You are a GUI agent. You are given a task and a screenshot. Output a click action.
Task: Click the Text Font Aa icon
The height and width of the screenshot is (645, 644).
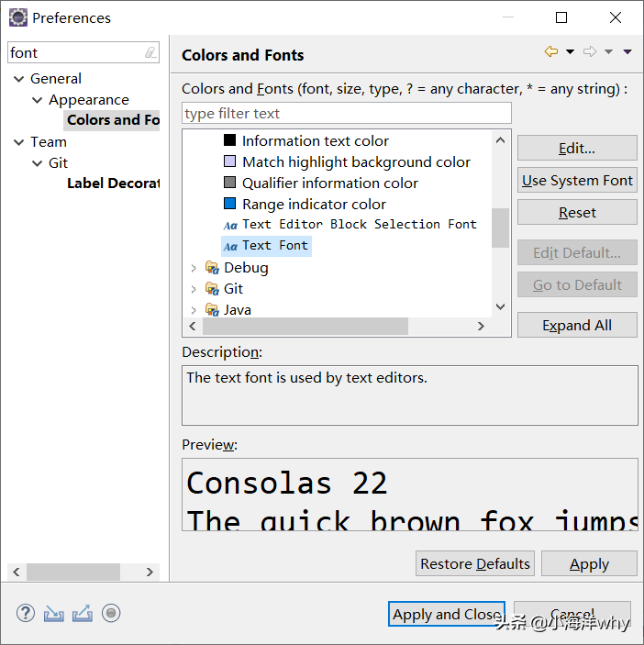click(230, 247)
